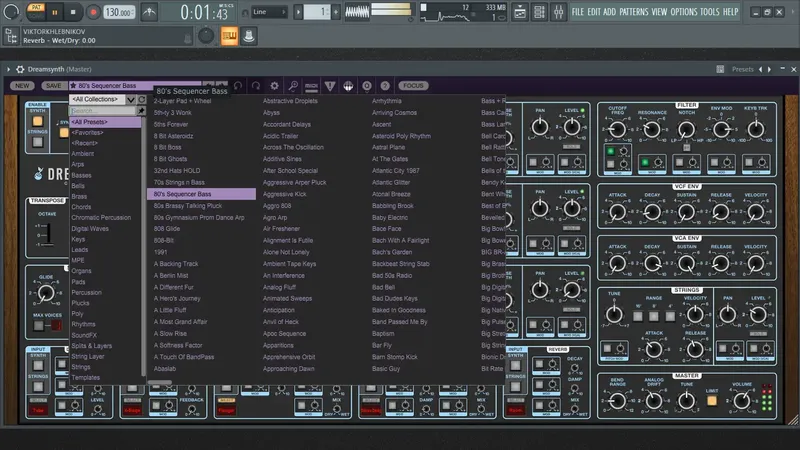This screenshot has height=450, width=800.
Task: Toggle the STRINGS enable button
Action: tap(37, 143)
